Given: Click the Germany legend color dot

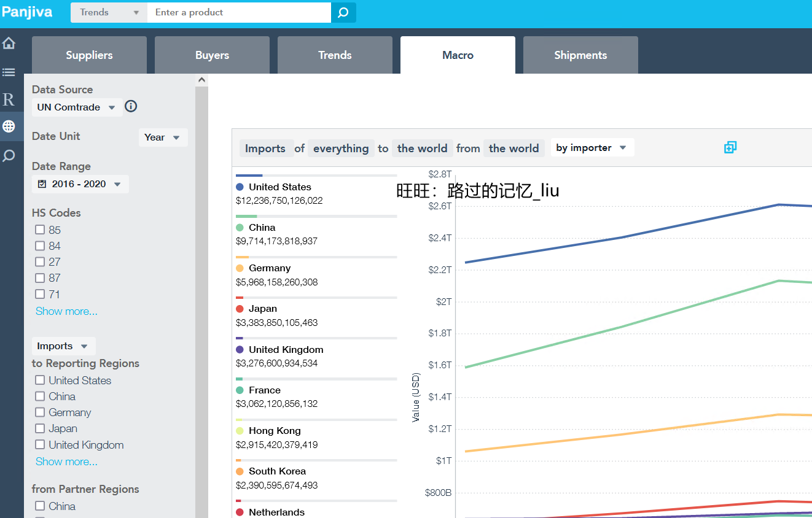Looking at the screenshot, I should [x=240, y=268].
